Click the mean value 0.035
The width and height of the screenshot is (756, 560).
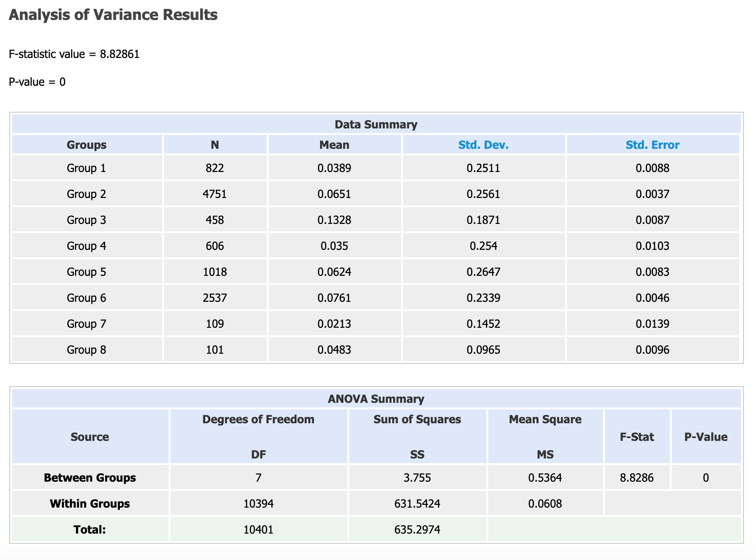coord(334,246)
